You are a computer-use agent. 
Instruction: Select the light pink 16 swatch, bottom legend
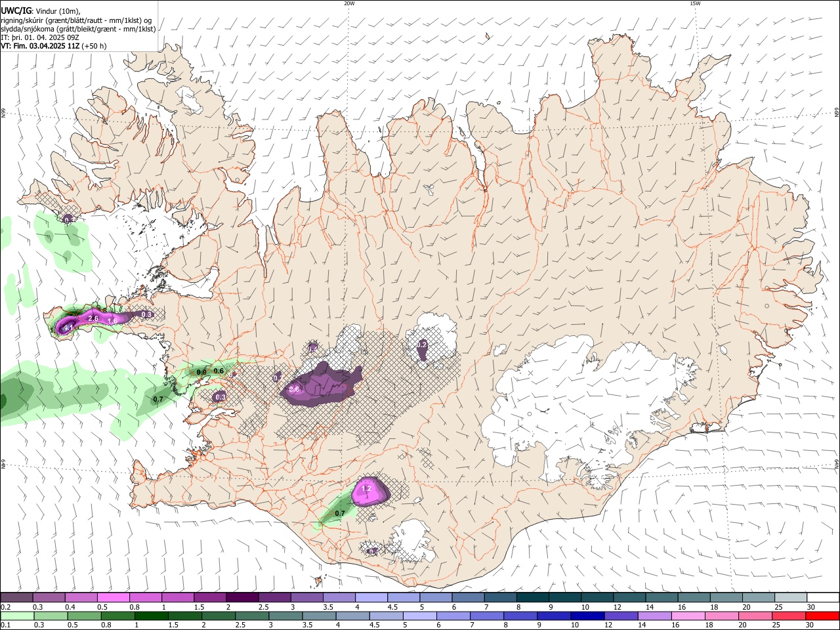(x=688, y=616)
